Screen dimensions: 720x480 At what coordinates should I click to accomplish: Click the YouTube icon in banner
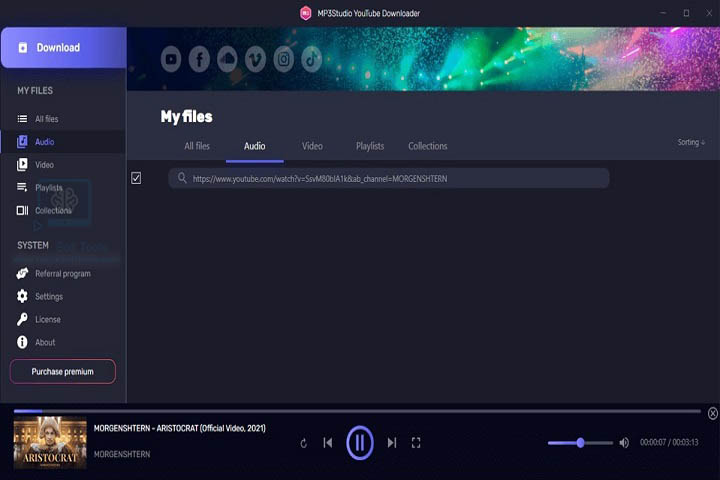point(171,59)
